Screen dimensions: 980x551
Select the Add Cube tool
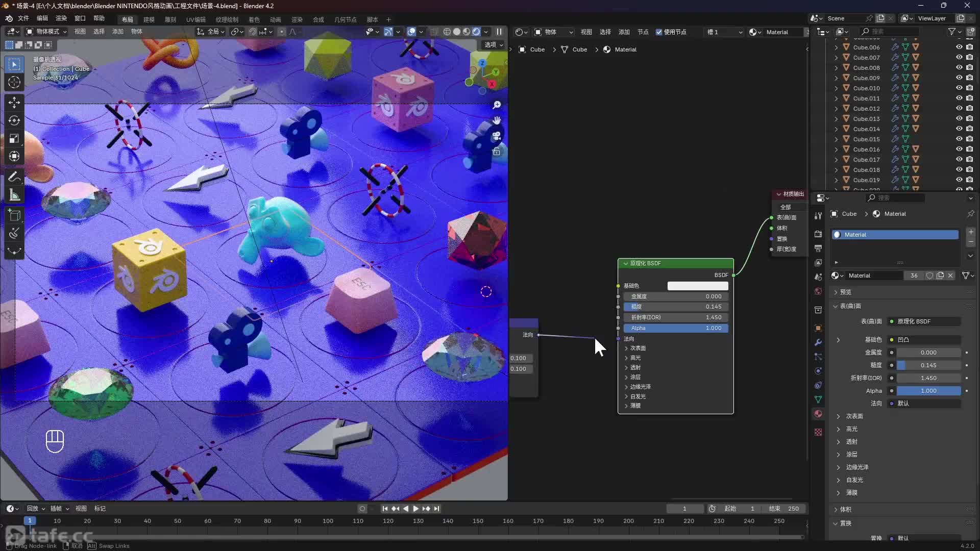14,215
